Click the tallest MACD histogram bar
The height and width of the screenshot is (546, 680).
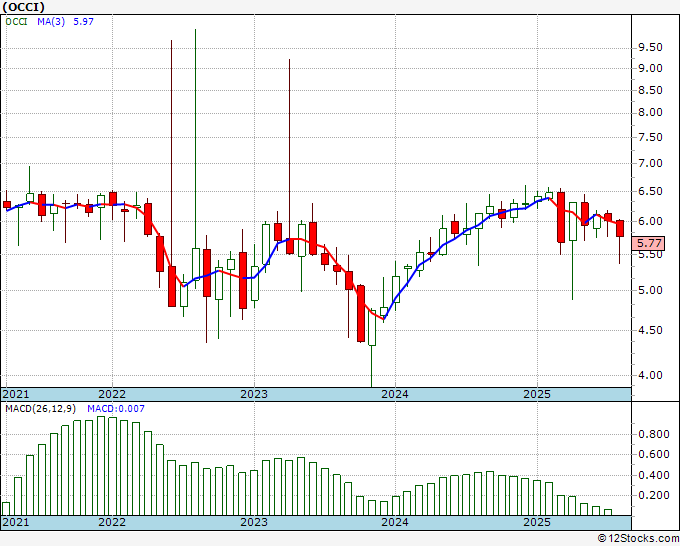[x=101, y=466]
